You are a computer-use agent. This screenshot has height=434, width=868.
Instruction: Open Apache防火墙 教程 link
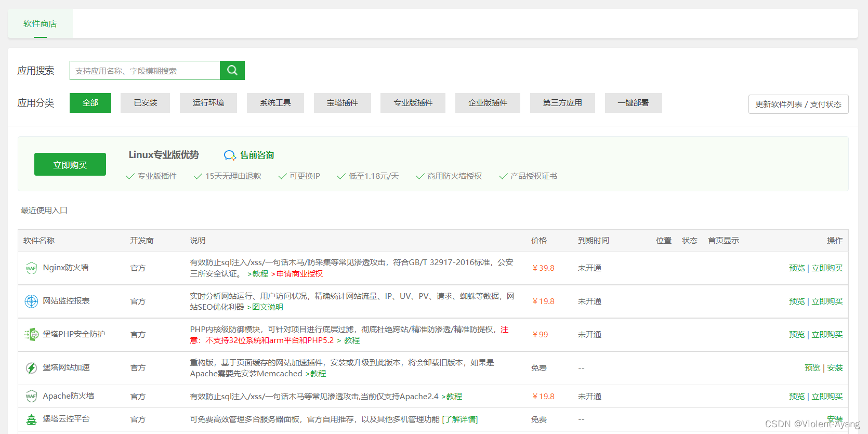pyautogui.click(x=452, y=397)
